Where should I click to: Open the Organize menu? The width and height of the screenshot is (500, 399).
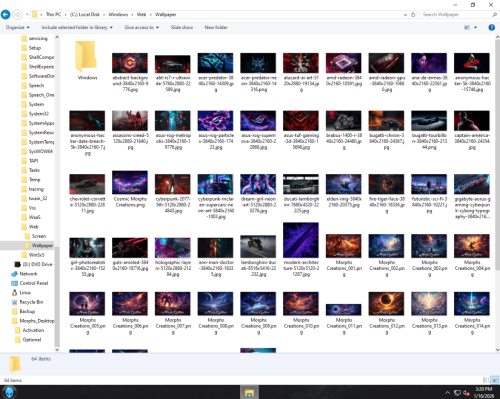pos(18,27)
